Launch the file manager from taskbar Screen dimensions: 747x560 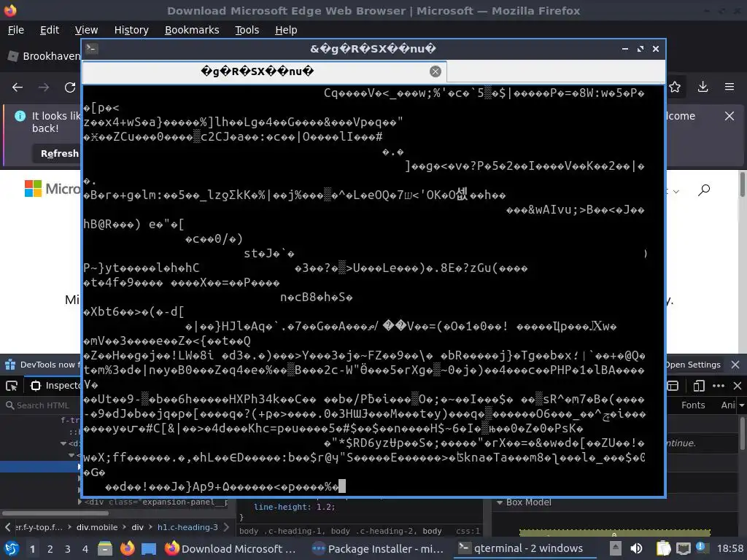pyautogui.click(x=105, y=548)
